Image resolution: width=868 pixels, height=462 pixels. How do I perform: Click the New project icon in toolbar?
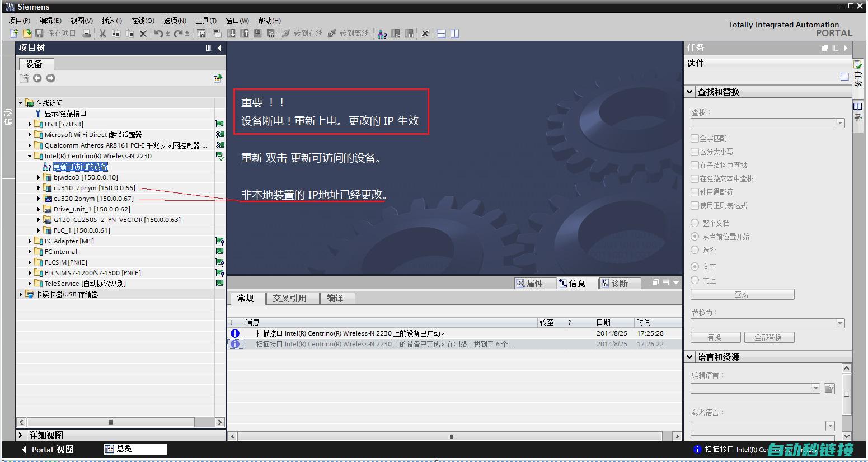click(x=15, y=34)
